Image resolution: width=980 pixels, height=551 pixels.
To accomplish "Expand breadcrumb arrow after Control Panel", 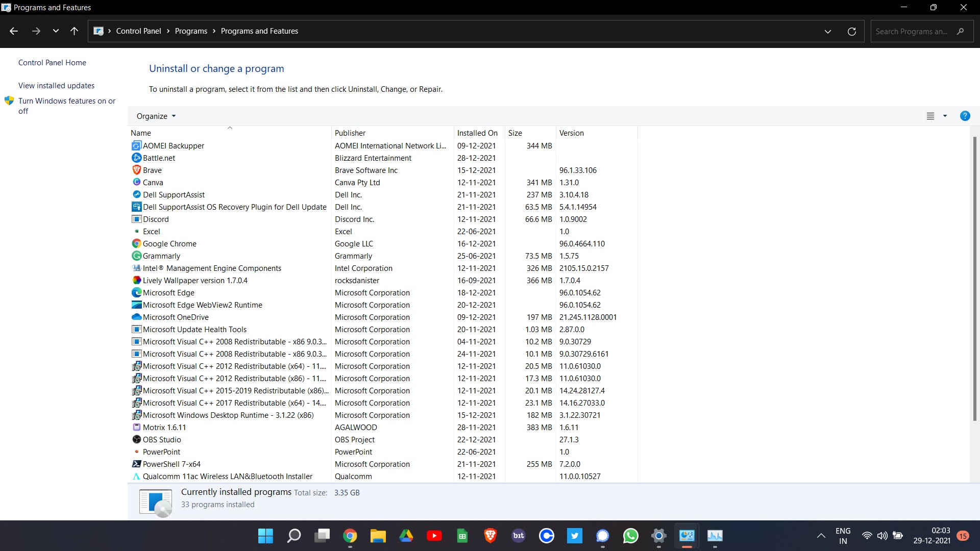I will 168,31.
